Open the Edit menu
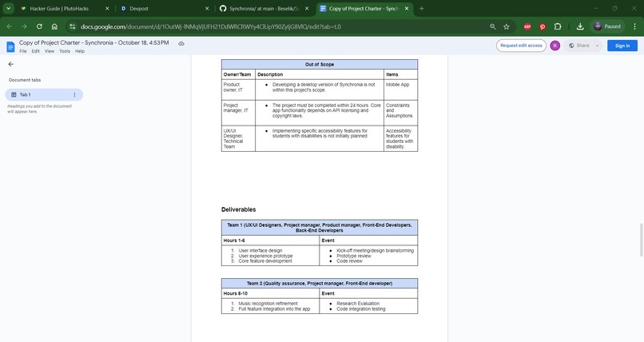Viewport: 644px width, 342px height. pyautogui.click(x=36, y=51)
